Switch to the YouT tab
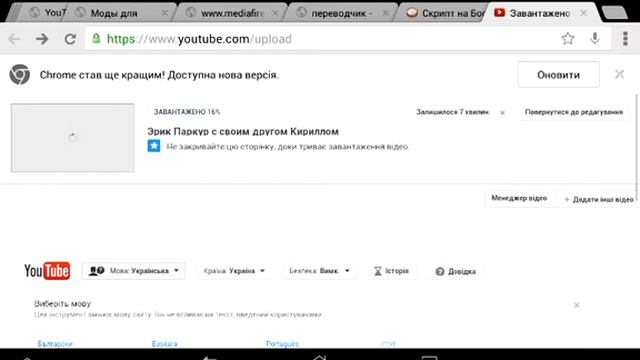This screenshot has width=640, height=360. tap(47, 13)
